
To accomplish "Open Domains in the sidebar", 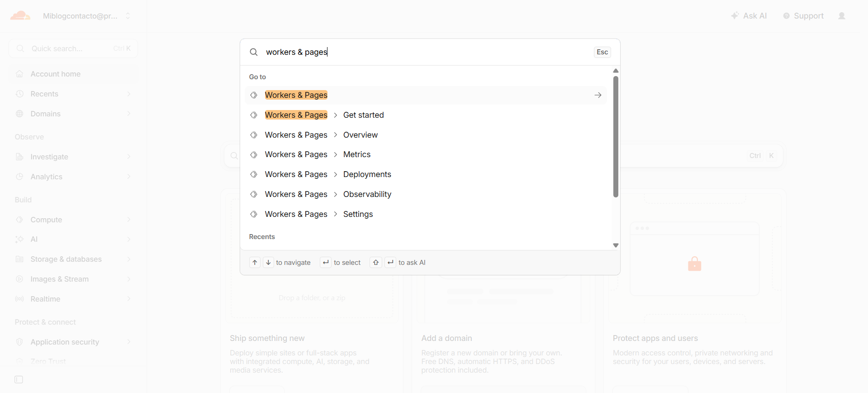I will (73, 114).
